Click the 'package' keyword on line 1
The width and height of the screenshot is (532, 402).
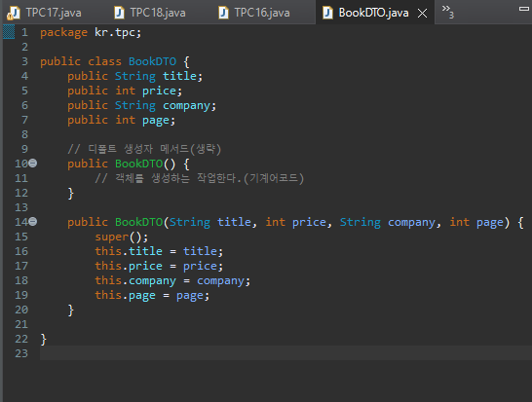click(63, 32)
